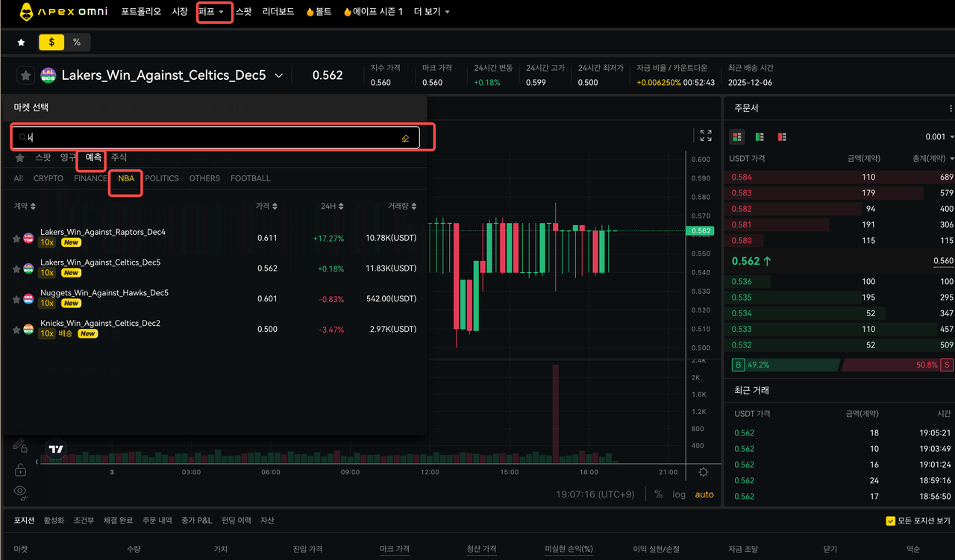Switch display to percent mode
Image resolution: width=955 pixels, height=560 pixels.
click(x=77, y=43)
